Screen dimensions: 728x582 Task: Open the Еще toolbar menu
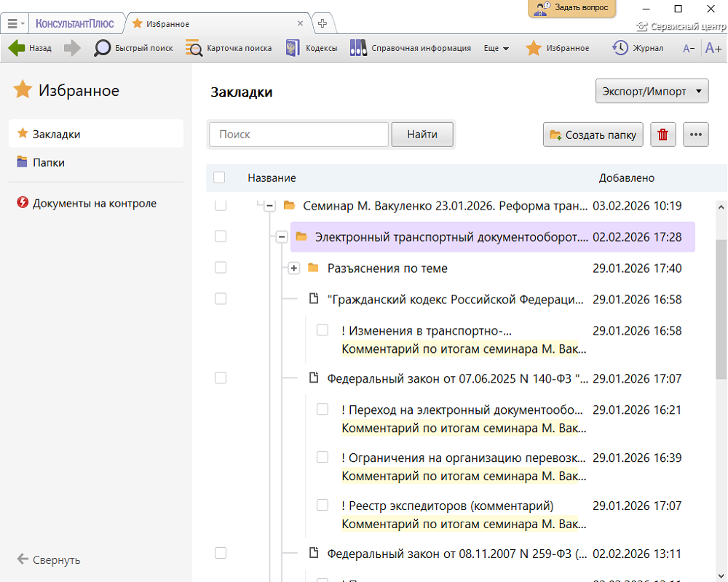pyautogui.click(x=496, y=48)
